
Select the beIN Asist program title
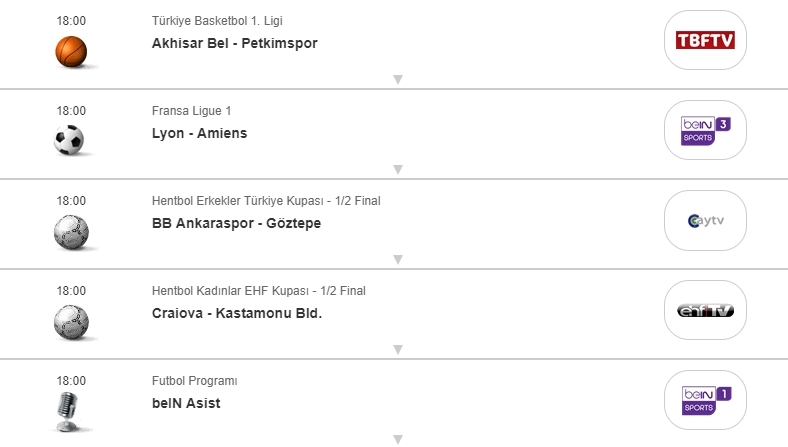click(x=186, y=403)
